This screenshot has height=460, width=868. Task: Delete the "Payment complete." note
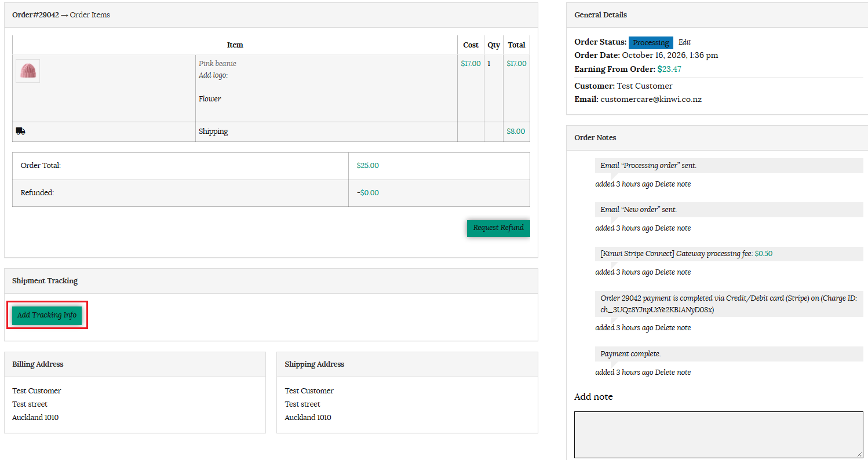coord(673,373)
